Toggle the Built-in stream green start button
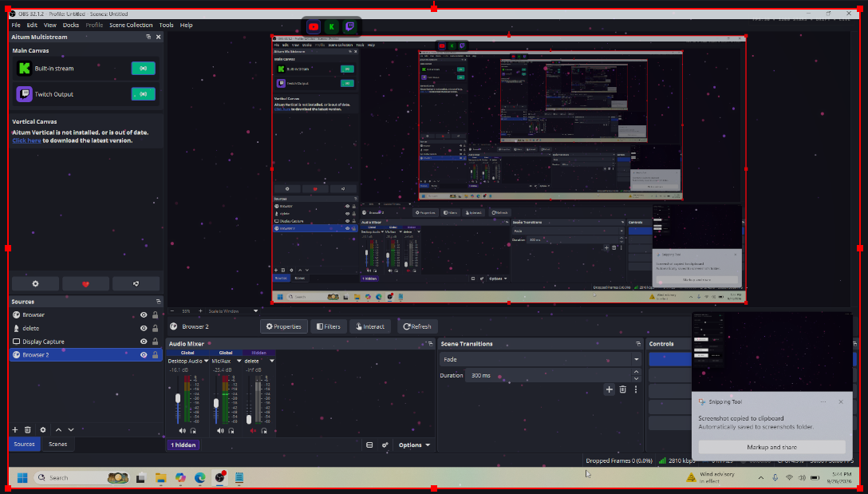The height and width of the screenshot is (494, 868). pos(144,68)
